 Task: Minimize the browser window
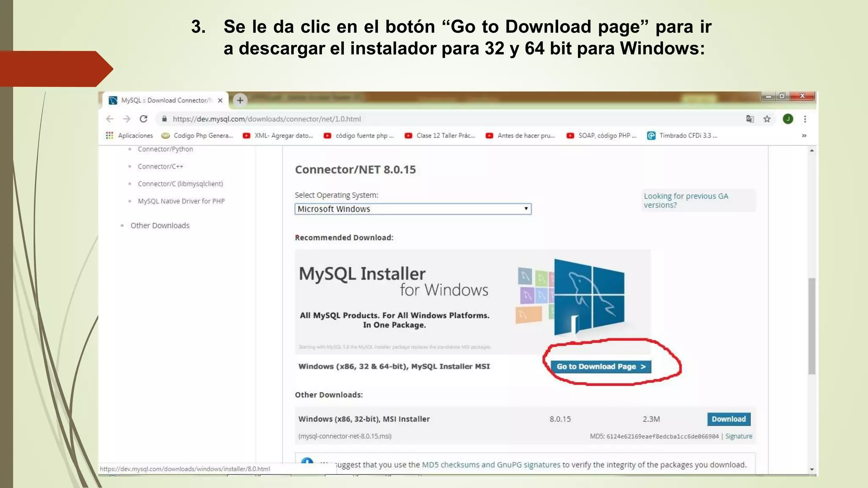[768, 96]
